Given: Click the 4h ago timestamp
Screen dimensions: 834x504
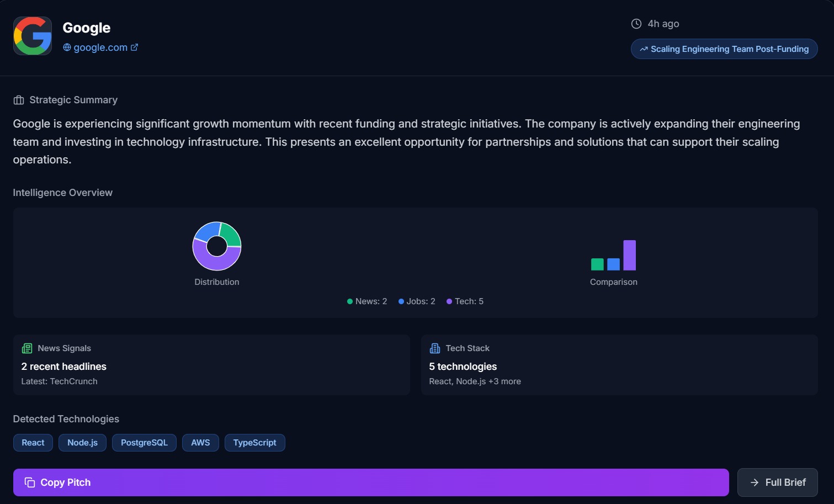Looking at the screenshot, I should (663, 24).
